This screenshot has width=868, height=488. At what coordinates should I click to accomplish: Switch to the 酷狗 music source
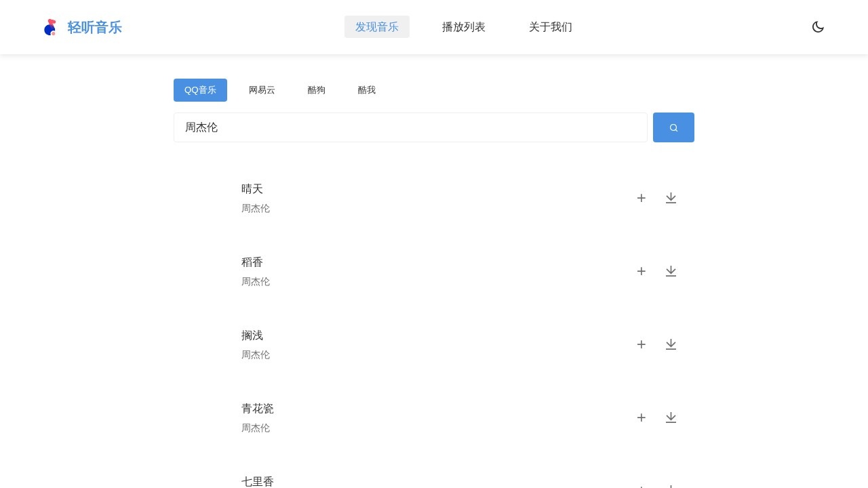point(317,90)
